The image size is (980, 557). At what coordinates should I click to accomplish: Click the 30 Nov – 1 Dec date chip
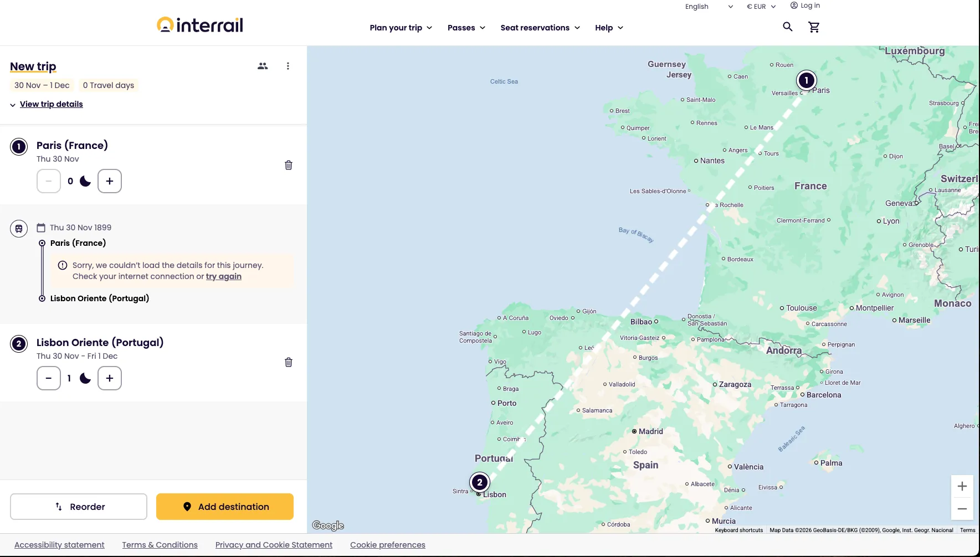pyautogui.click(x=42, y=85)
